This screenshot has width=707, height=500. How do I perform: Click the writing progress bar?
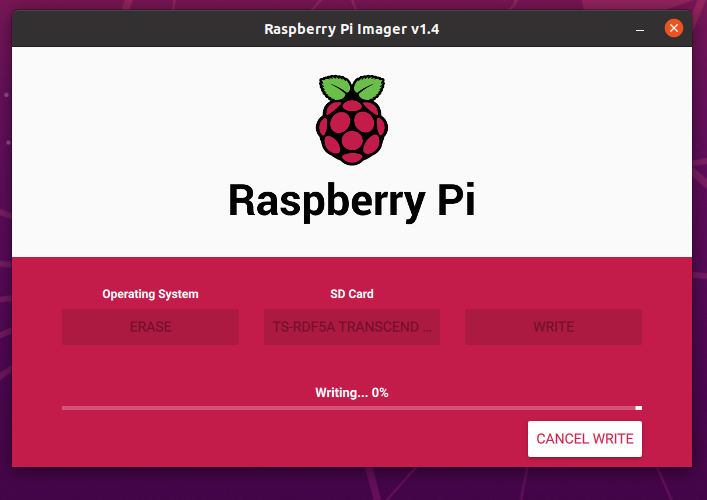[x=352, y=408]
